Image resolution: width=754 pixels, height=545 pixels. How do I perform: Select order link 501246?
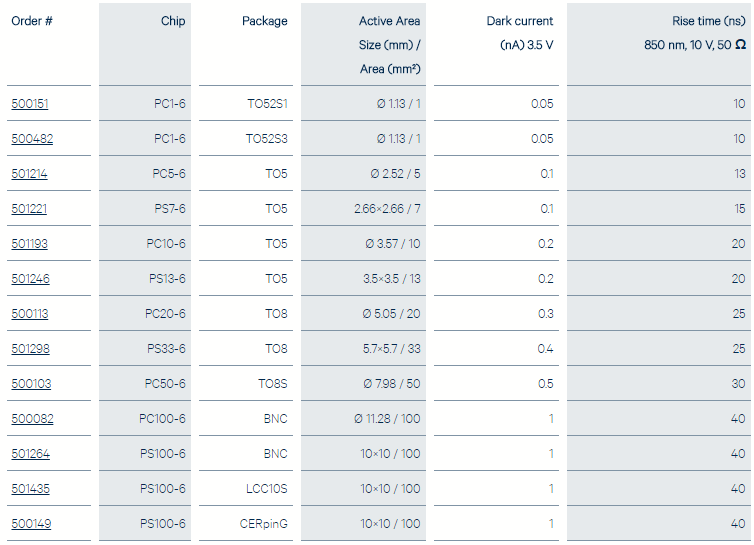[30, 279]
